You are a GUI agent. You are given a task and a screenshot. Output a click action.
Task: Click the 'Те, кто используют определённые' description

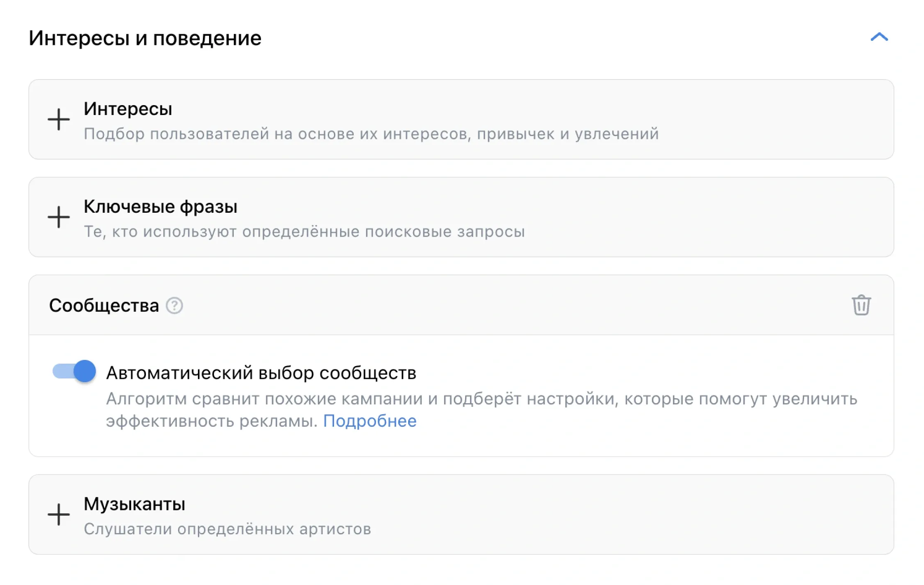coord(304,232)
